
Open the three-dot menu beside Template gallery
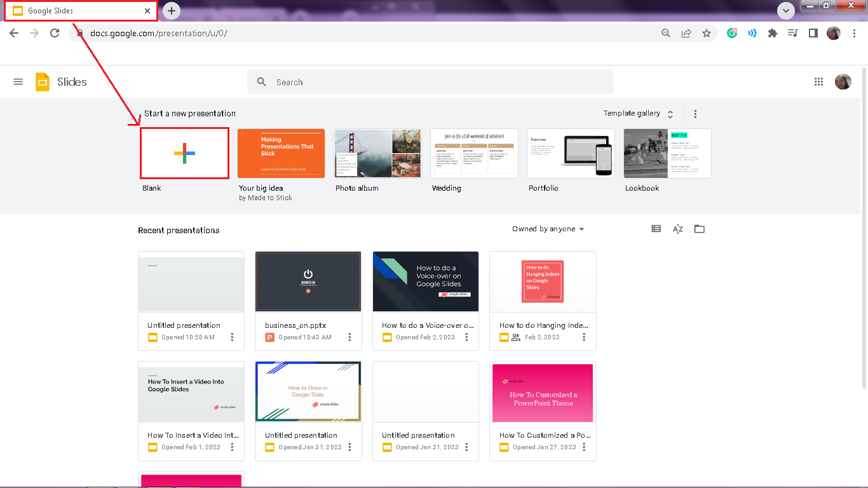695,113
